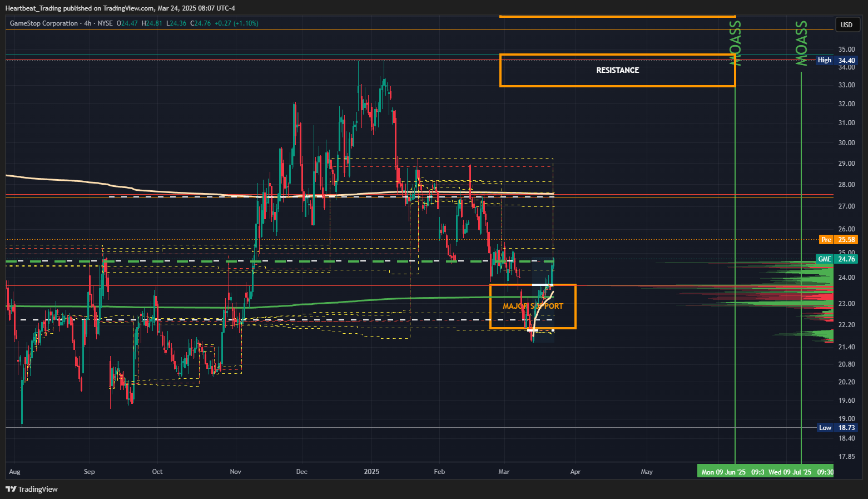This screenshot has height=499, width=868.
Task: Click the Mar label on time axis
Action: (x=504, y=472)
